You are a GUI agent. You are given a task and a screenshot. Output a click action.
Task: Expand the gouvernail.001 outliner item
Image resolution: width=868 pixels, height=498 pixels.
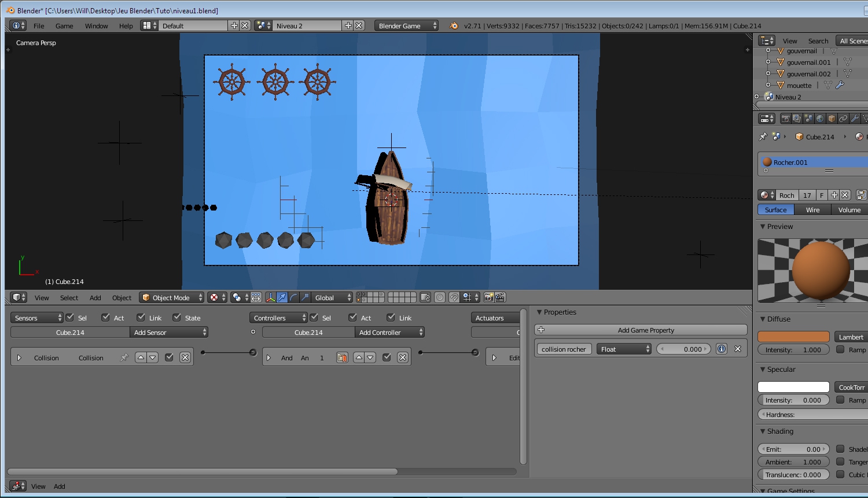[x=768, y=62]
